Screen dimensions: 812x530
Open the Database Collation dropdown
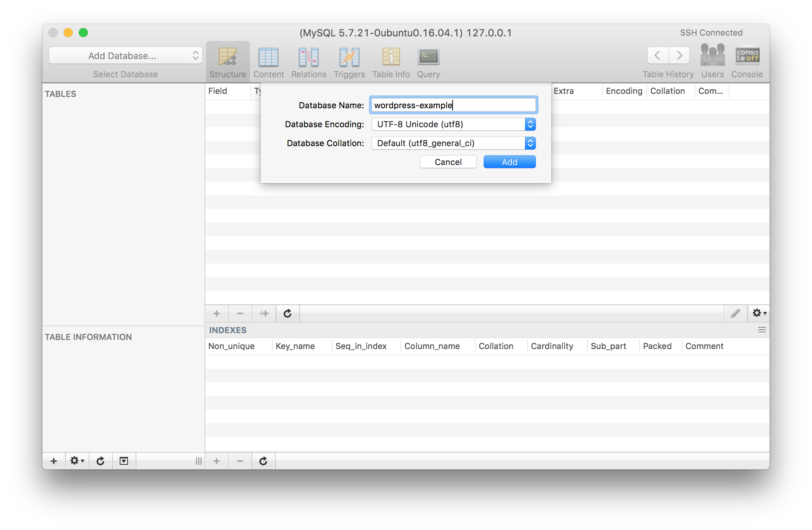[453, 143]
